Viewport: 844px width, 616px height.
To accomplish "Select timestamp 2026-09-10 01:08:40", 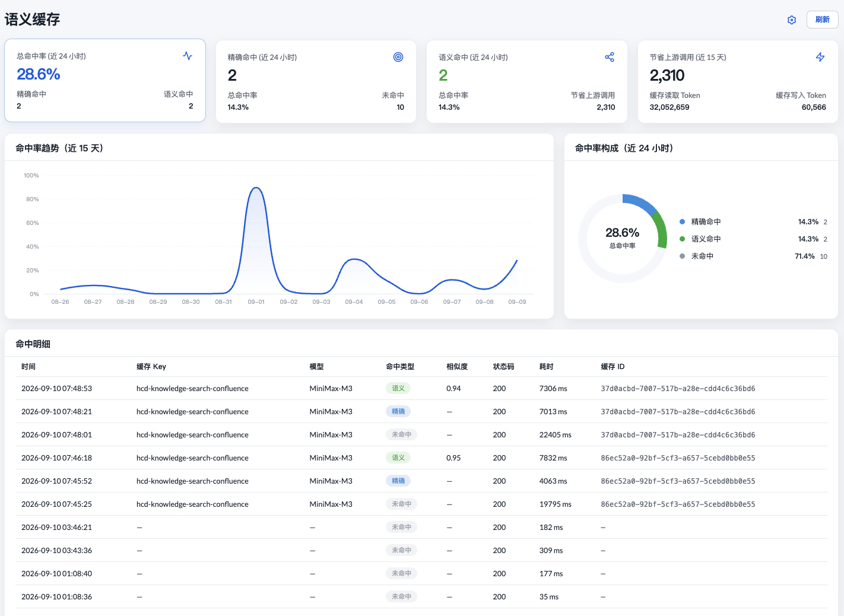I will tap(56, 574).
